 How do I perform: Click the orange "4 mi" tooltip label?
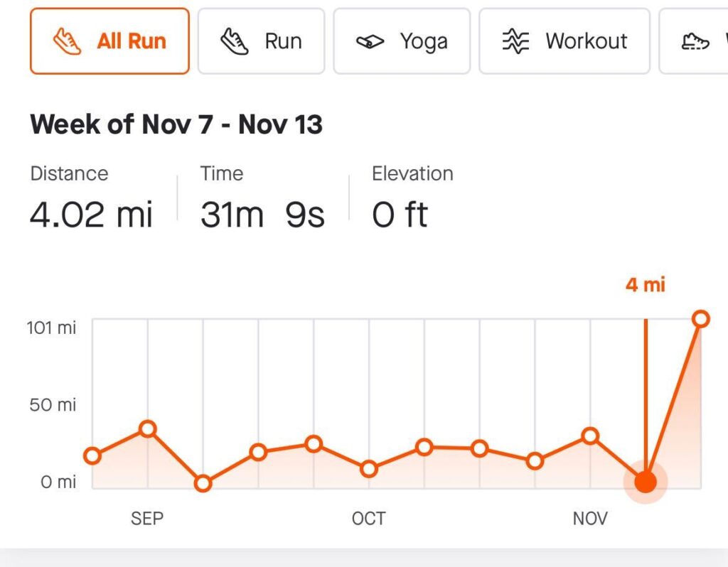pyautogui.click(x=645, y=285)
